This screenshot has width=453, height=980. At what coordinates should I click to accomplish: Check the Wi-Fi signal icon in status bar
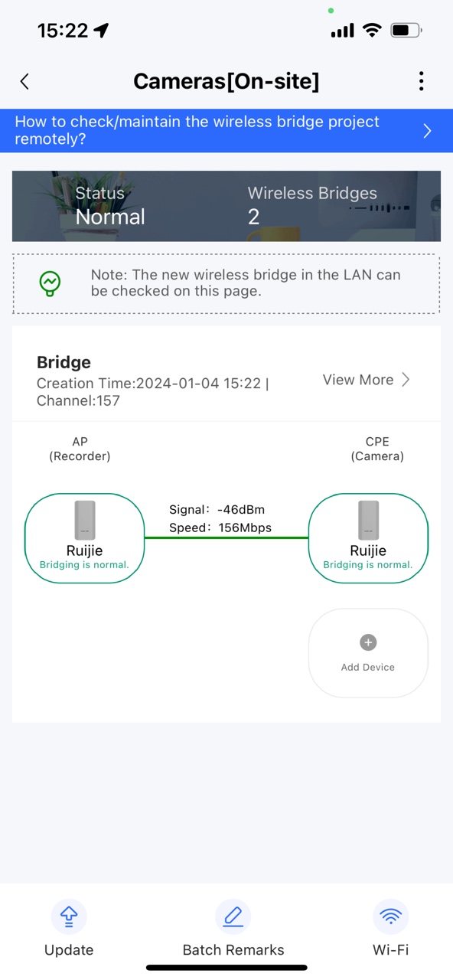pyautogui.click(x=372, y=30)
